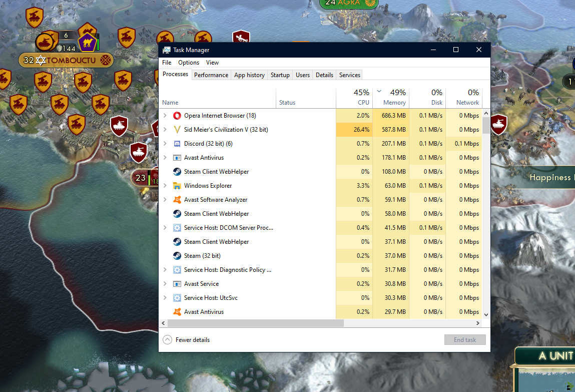Click the horizontal scrollbar left arrow
This screenshot has width=575, height=392.
pyautogui.click(x=164, y=323)
